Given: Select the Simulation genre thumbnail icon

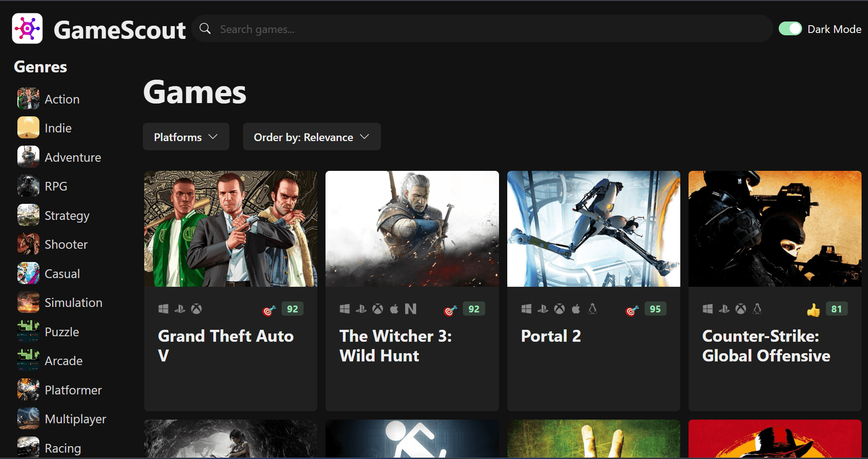Looking at the screenshot, I should (x=28, y=302).
